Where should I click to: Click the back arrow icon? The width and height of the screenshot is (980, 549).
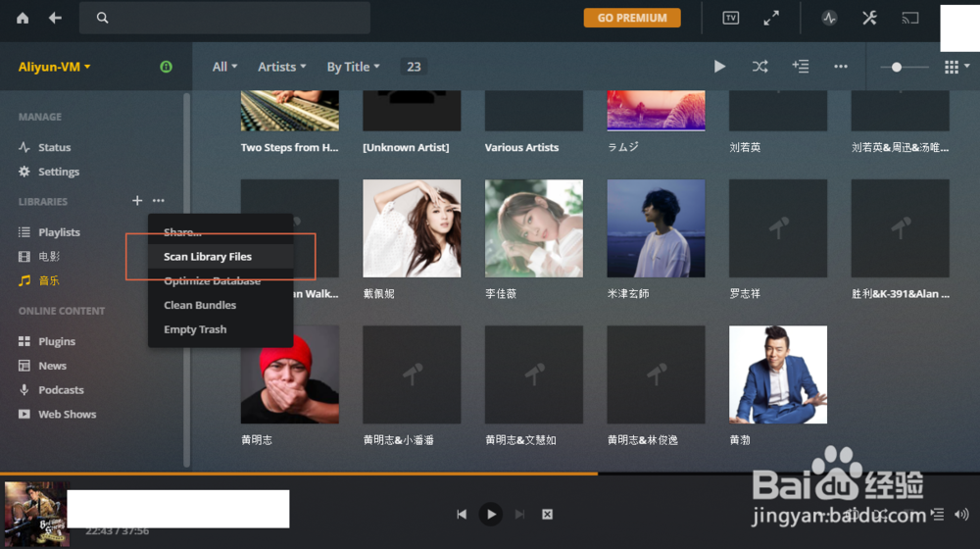tap(55, 18)
